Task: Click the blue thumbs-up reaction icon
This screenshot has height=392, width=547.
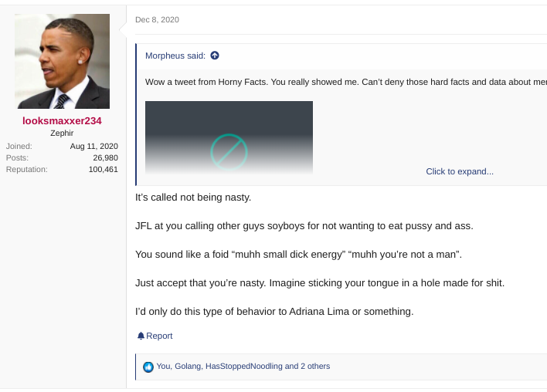Action: pos(148,367)
